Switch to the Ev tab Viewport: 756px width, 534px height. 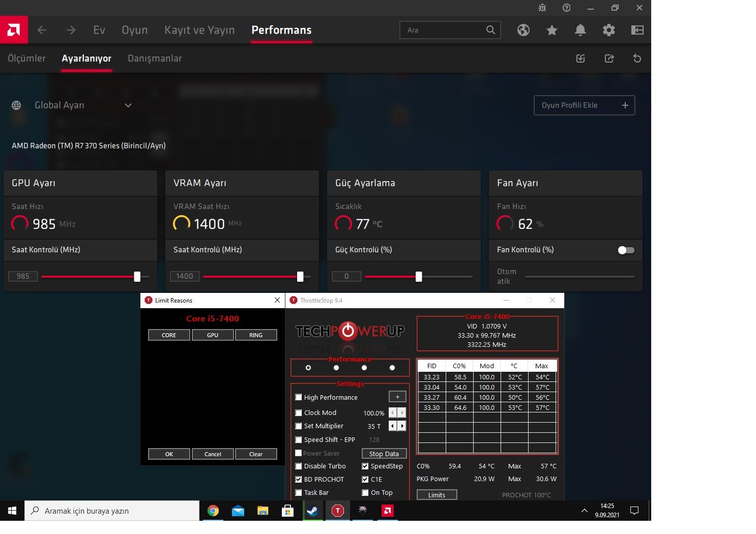99,30
